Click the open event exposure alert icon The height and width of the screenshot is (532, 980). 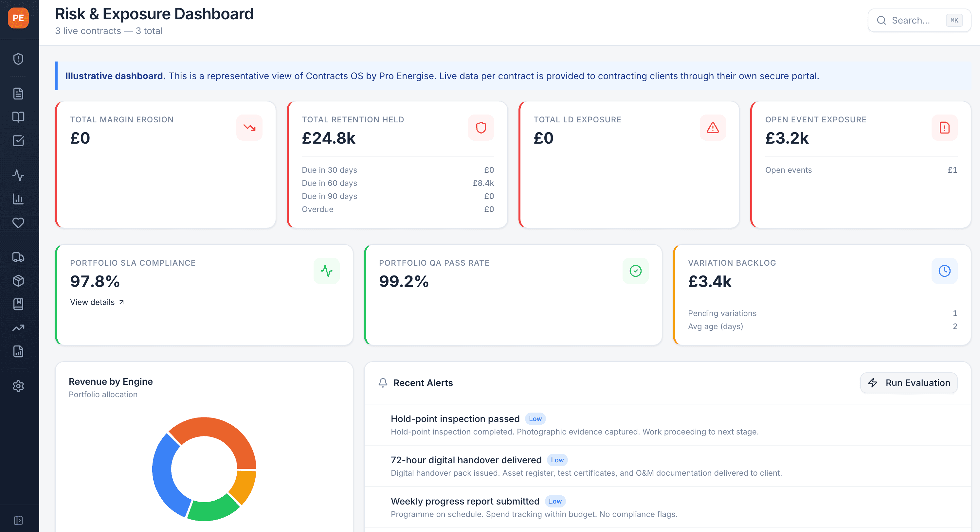944,128
